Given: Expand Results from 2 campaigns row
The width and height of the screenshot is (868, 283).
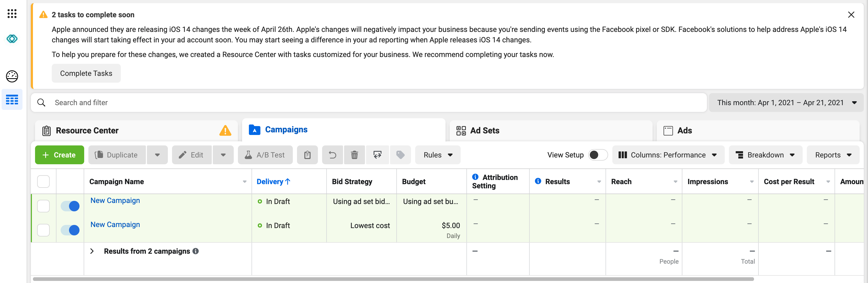Looking at the screenshot, I should click(92, 251).
